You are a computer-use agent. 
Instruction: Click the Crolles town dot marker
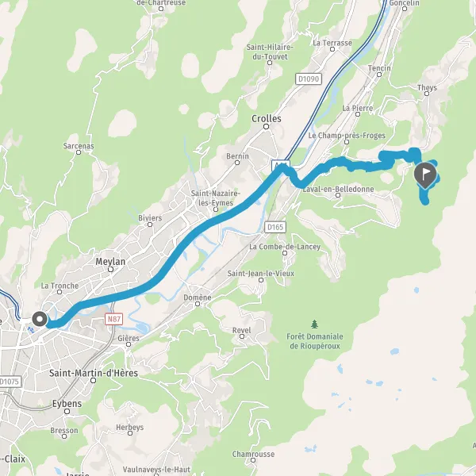click(267, 127)
